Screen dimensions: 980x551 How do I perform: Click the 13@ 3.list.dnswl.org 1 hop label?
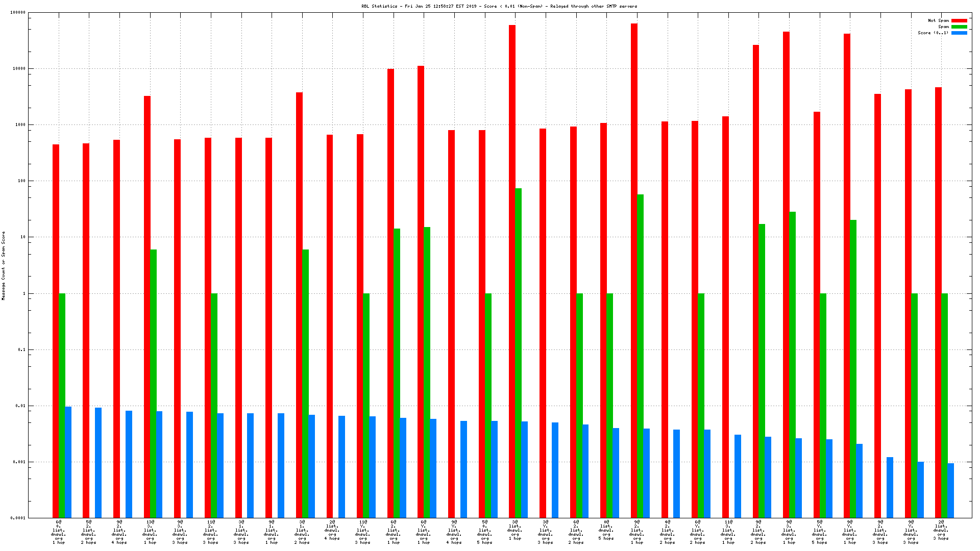(x=150, y=532)
